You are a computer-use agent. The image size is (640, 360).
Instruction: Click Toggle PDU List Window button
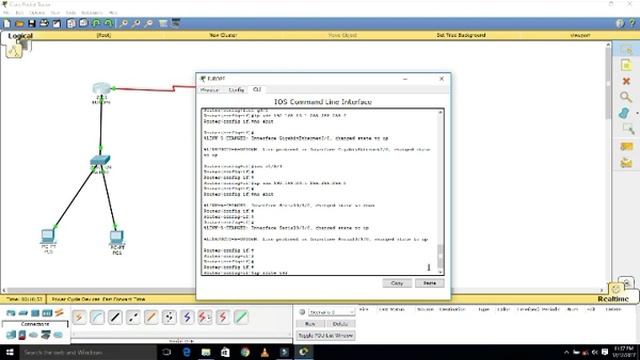(x=325, y=336)
